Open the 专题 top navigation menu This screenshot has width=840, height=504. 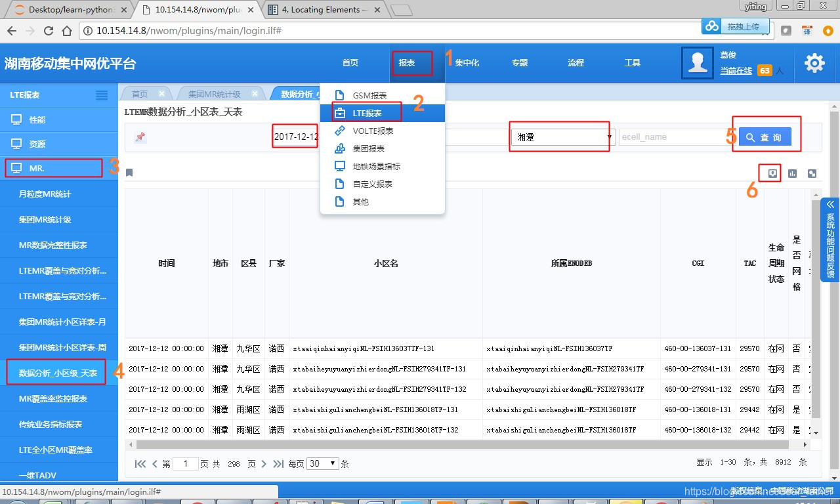pyautogui.click(x=520, y=63)
